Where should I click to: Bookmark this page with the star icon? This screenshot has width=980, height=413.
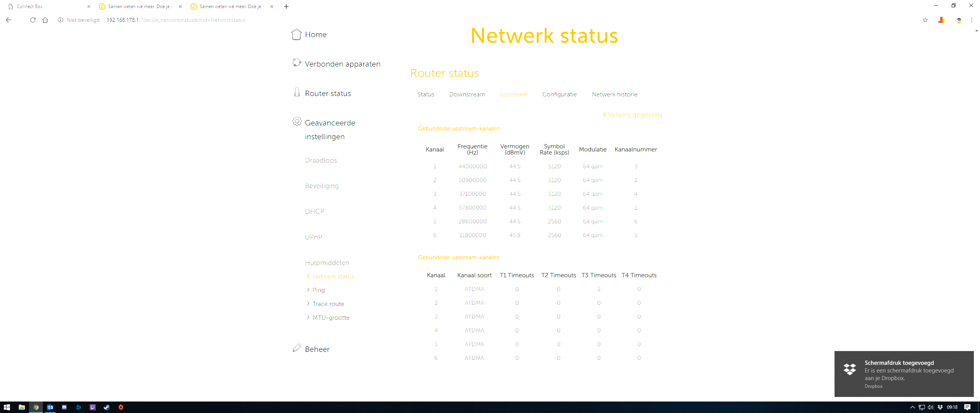pos(925,20)
